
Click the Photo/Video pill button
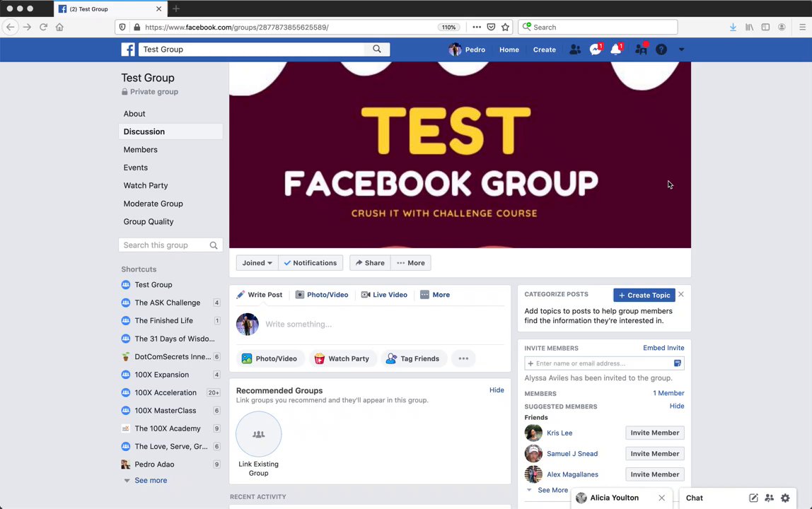pyautogui.click(x=269, y=358)
